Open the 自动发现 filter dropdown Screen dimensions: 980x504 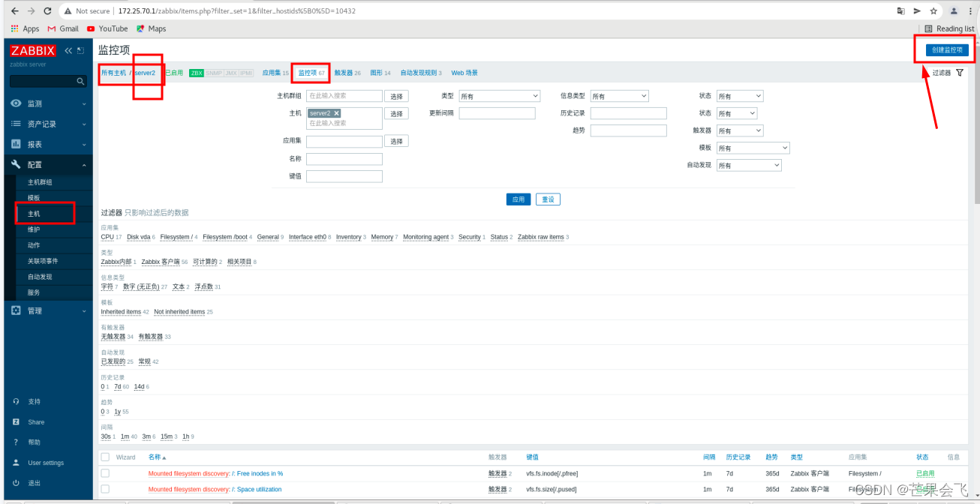click(x=749, y=165)
